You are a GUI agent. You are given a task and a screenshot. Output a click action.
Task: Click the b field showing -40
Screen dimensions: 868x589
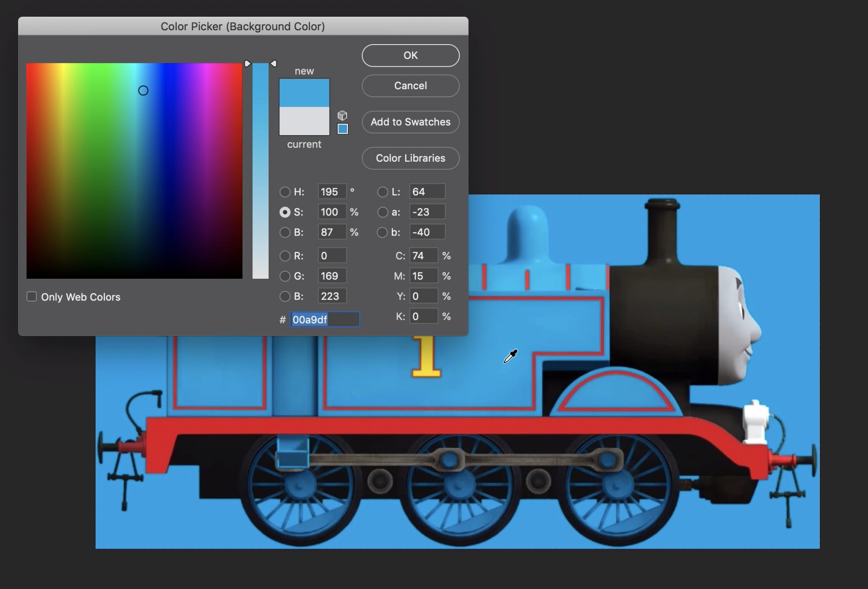(427, 232)
